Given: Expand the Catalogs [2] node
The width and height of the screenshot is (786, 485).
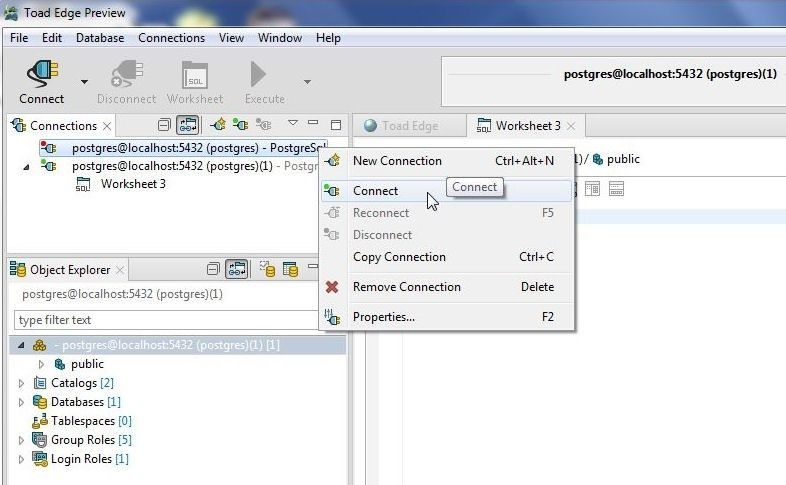Looking at the screenshot, I should [21, 384].
